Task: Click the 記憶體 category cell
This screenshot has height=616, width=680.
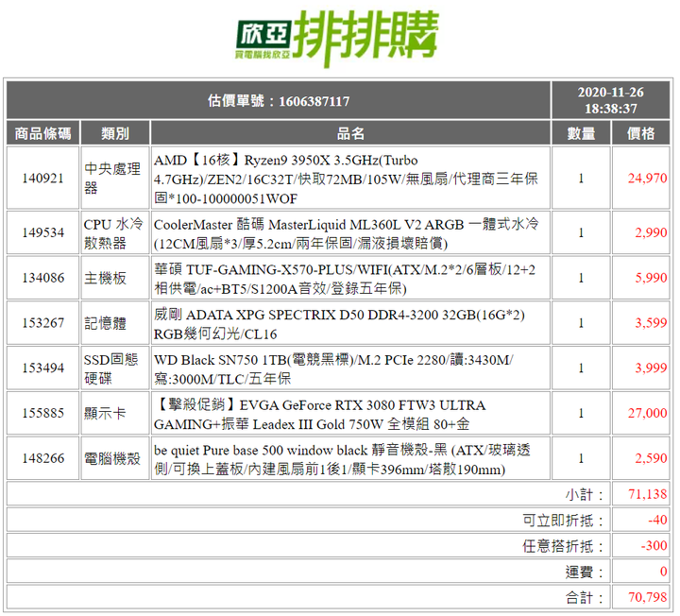Action: 115,323
